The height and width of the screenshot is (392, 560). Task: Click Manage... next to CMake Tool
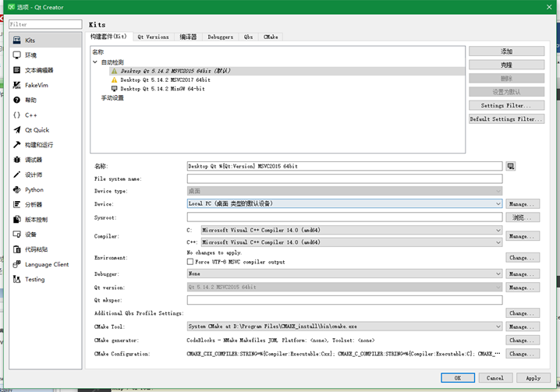pyautogui.click(x=523, y=327)
